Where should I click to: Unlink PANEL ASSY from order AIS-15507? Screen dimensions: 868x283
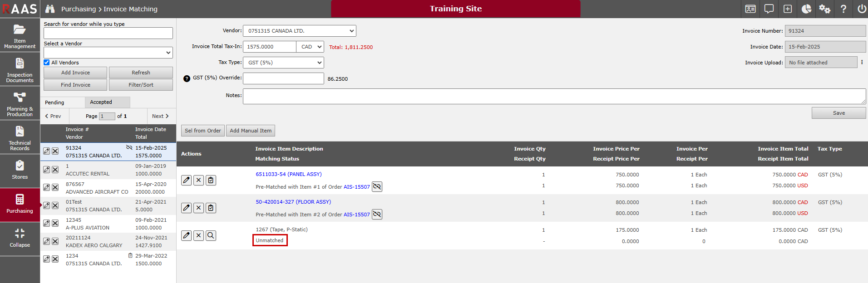tap(377, 187)
